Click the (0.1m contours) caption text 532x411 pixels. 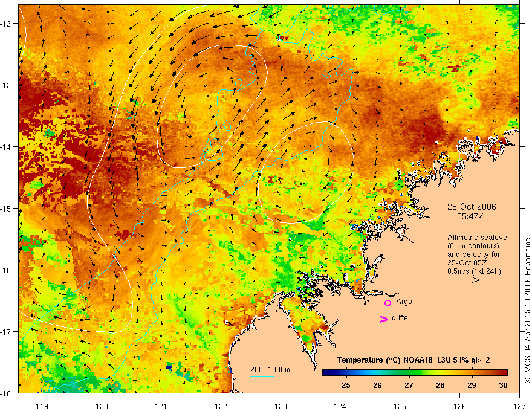coord(473,246)
